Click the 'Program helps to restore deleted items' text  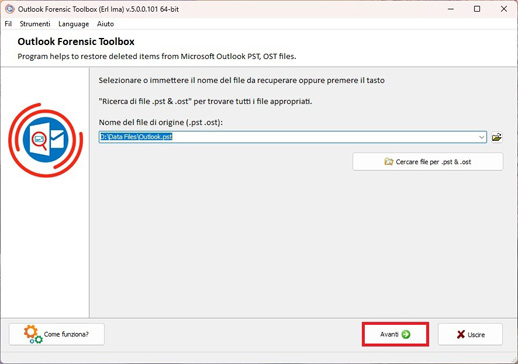(157, 56)
